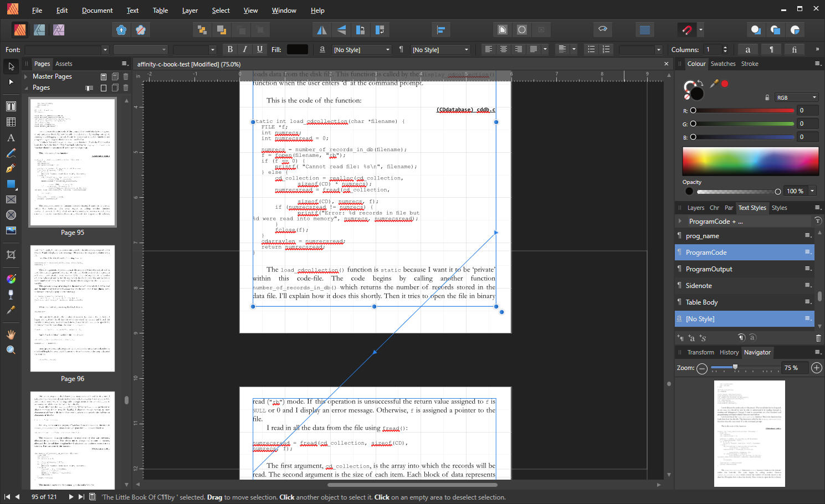Switch to the Assets tab
This screenshot has width=825, height=504.
pos(64,64)
